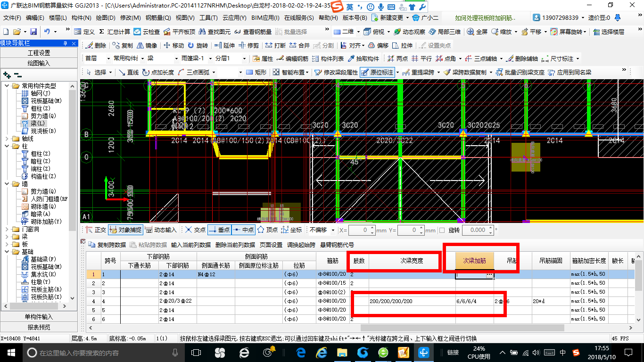The width and height of the screenshot is (644, 362).
Task: Select the 删除 delete tool
Action: (96, 45)
